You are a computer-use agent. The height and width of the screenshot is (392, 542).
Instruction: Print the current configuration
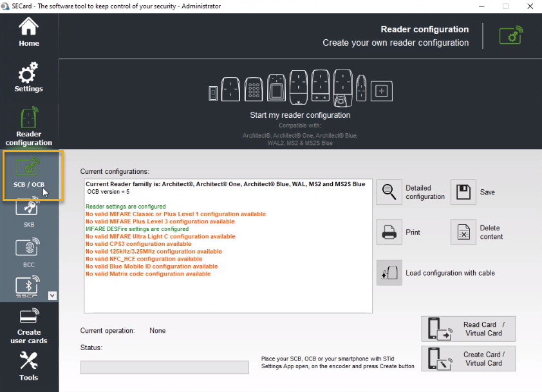[x=389, y=232]
